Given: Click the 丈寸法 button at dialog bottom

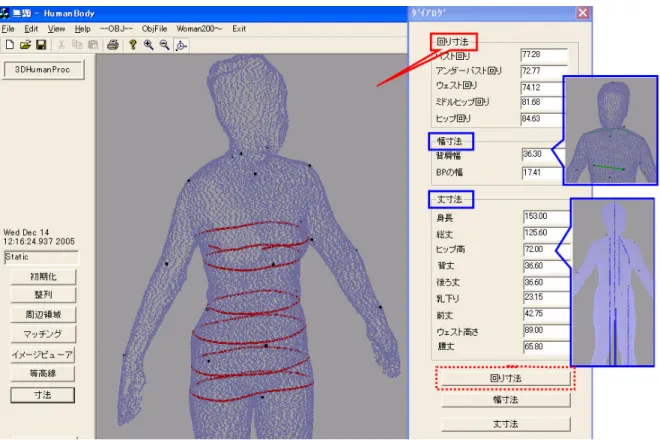Looking at the screenshot, I should click(506, 424).
